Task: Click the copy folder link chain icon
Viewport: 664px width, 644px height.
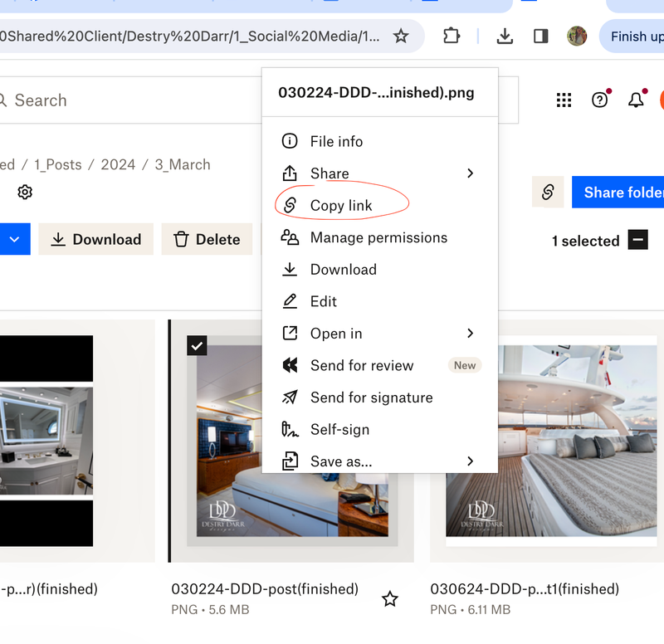Action: (x=548, y=193)
